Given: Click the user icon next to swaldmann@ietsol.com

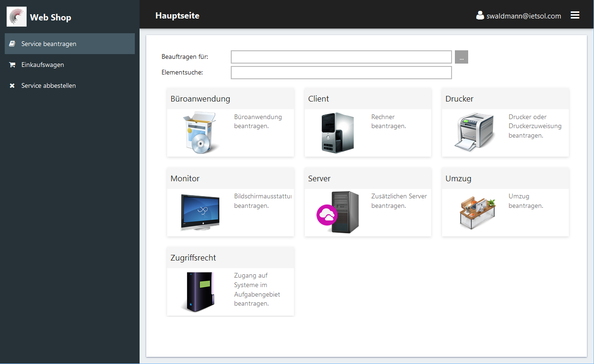Looking at the screenshot, I should pos(480,15).
